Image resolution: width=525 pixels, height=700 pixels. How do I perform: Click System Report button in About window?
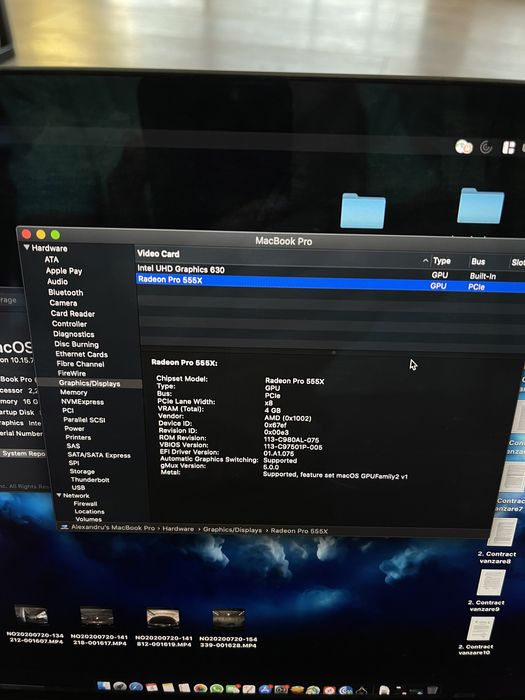23,454
